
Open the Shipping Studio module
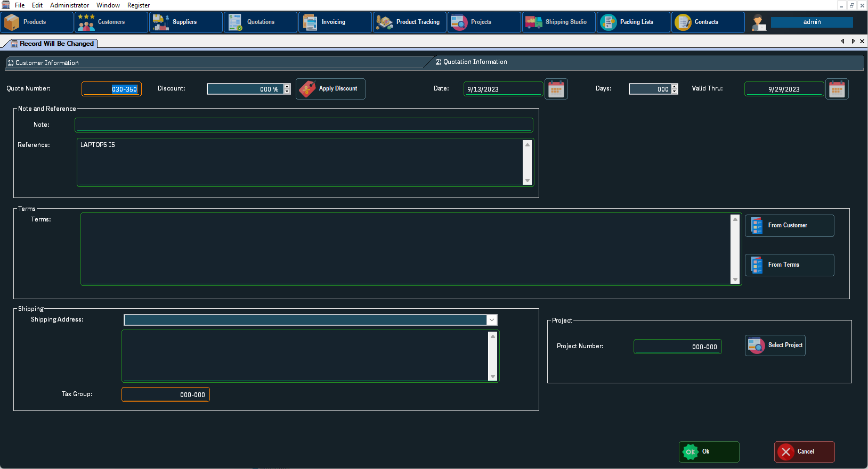(x=558, y=22)
